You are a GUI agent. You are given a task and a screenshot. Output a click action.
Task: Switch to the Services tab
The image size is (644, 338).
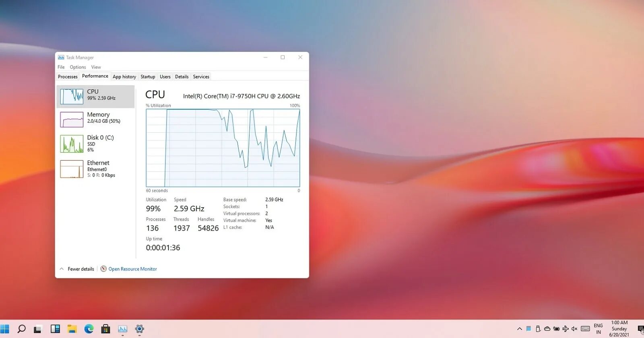[x=201, y=76]
